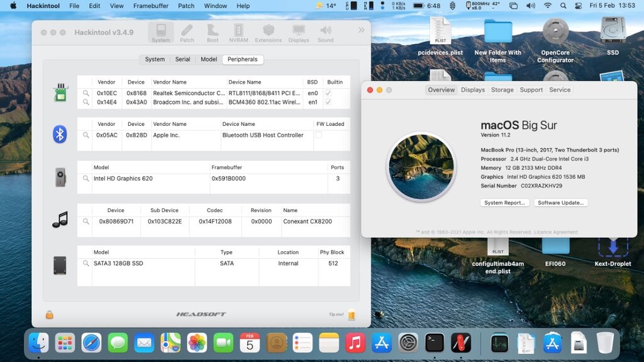Open the Displays toolbar section in Hackintool
The width and height of the screenshot is (644, 362).
[x=299, y=33]
